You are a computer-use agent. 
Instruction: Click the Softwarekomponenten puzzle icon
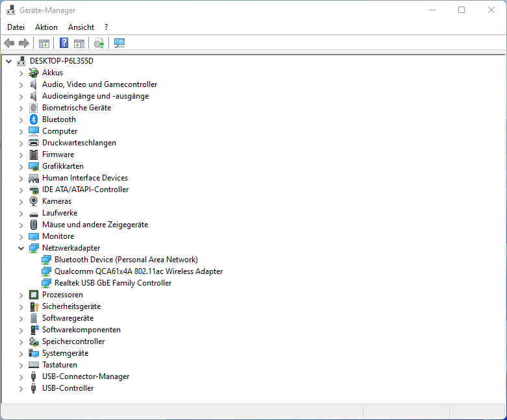click(34, 330)
